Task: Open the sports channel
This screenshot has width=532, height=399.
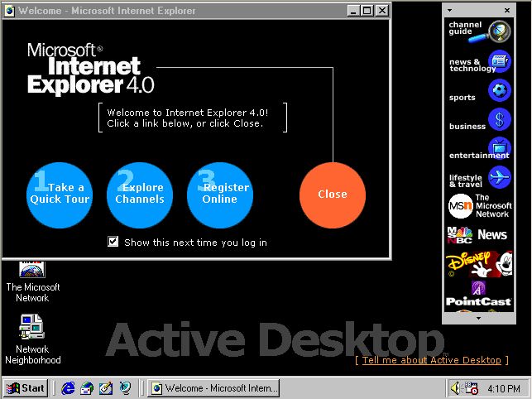Action: pyautogui.click(x=479, y=91)
